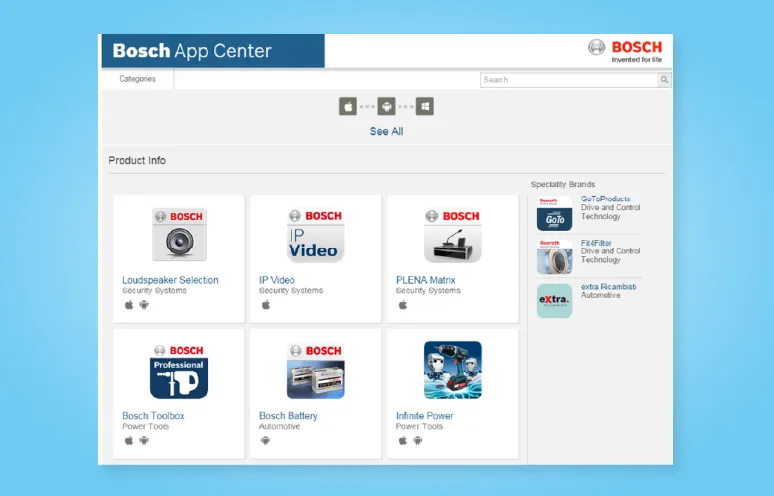Open the Loudspeaker Selection title link
774x496 pixels.
coord(170,280)
